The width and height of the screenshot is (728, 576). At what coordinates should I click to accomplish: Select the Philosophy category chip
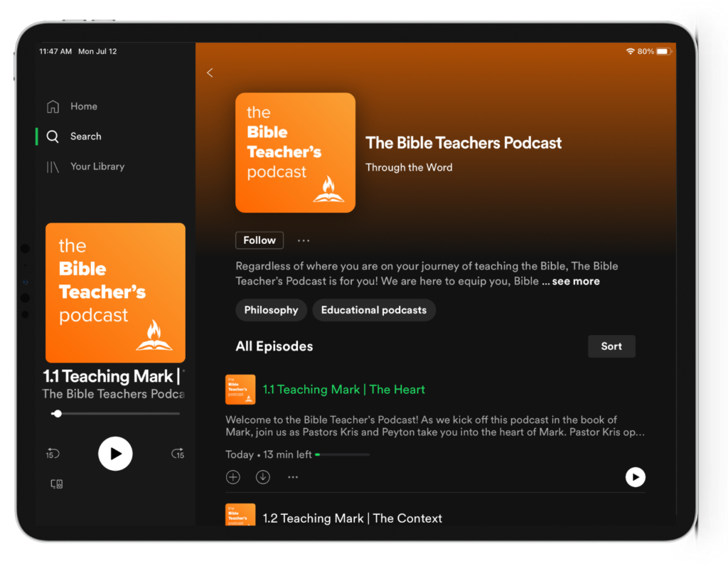[271, 310]
